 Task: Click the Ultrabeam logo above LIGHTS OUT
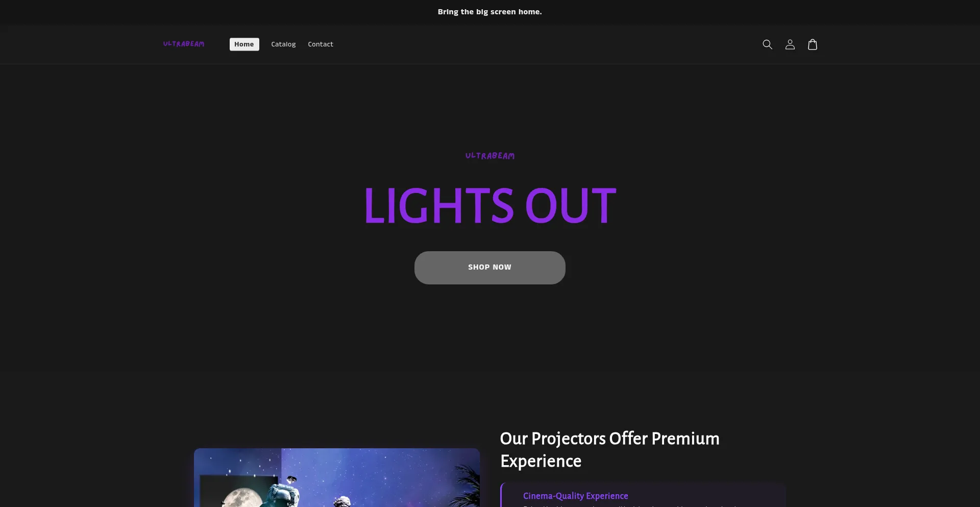click(x=490, y=156)
